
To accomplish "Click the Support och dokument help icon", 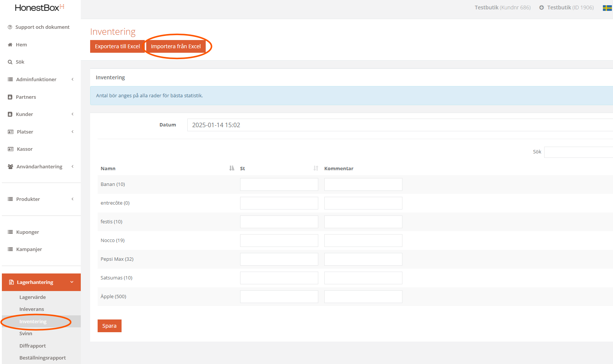I will click(10, 27).
